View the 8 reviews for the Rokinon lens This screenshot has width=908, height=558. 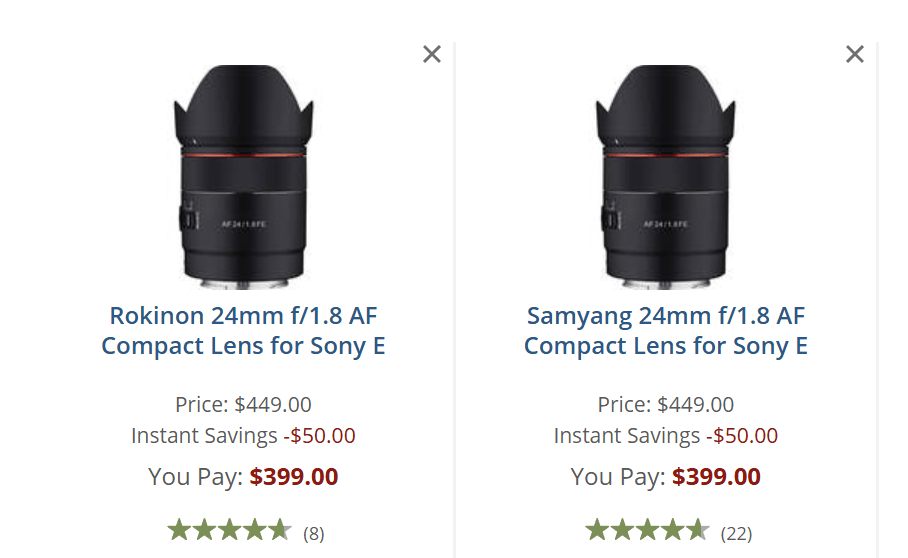[x=314, y=533]
